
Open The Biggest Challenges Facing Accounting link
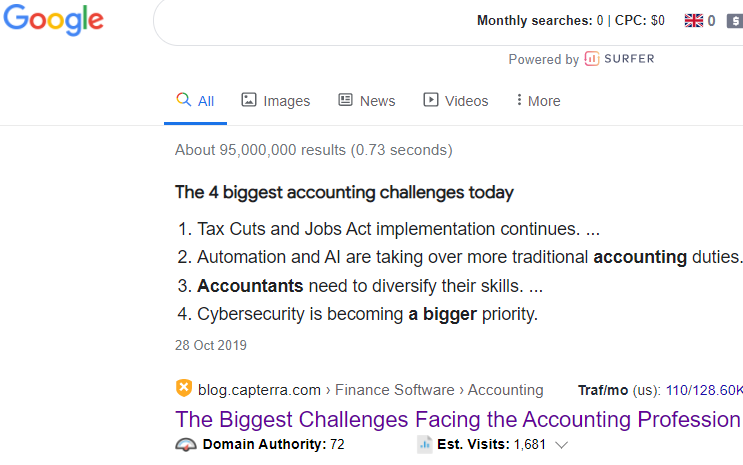[457, 418]
